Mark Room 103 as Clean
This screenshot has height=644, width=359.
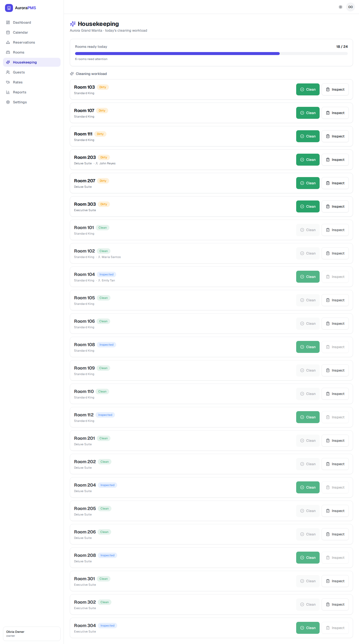308,89
